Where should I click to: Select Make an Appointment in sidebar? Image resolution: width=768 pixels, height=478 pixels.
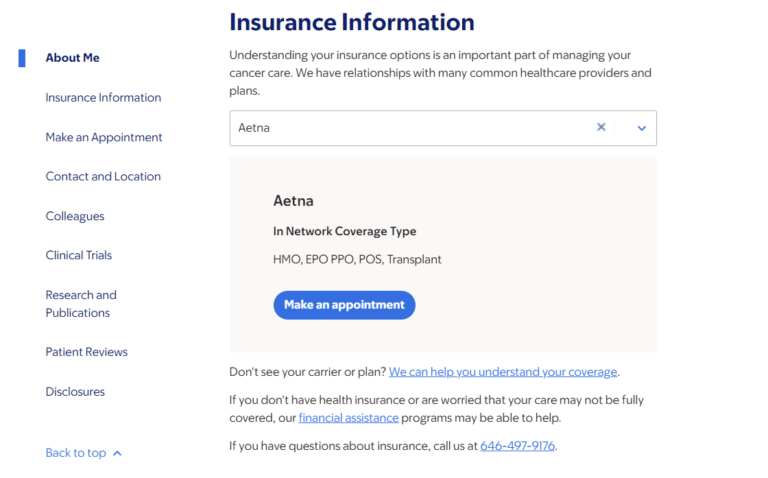pos(104,137)
